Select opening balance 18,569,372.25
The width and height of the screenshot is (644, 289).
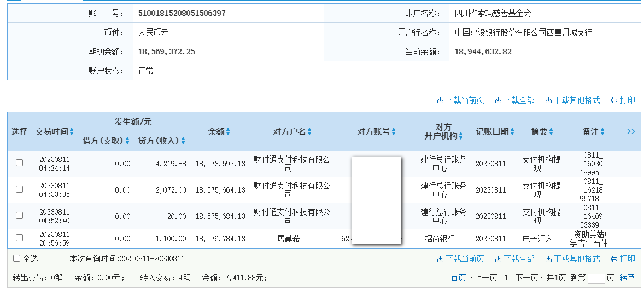point(167,52)
